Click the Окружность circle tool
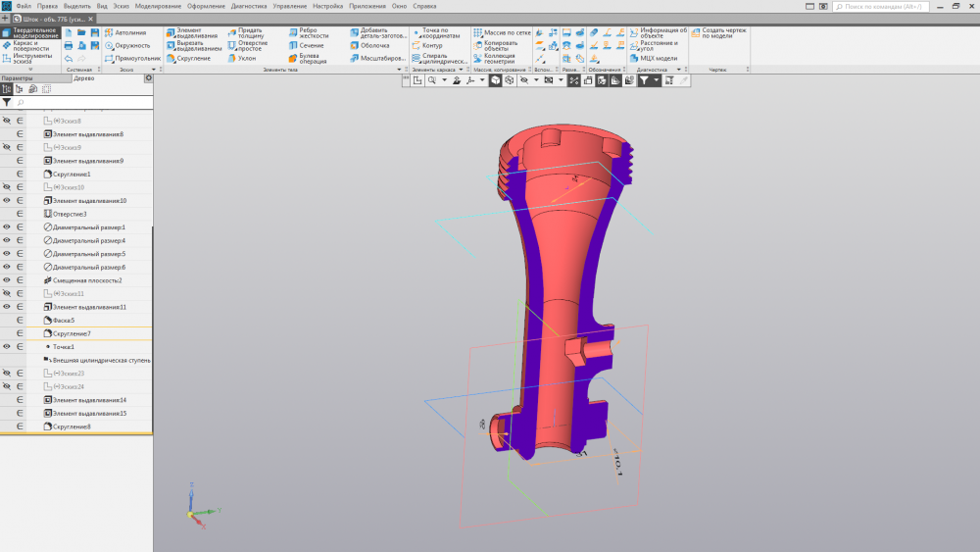 (x=132, y=45)
